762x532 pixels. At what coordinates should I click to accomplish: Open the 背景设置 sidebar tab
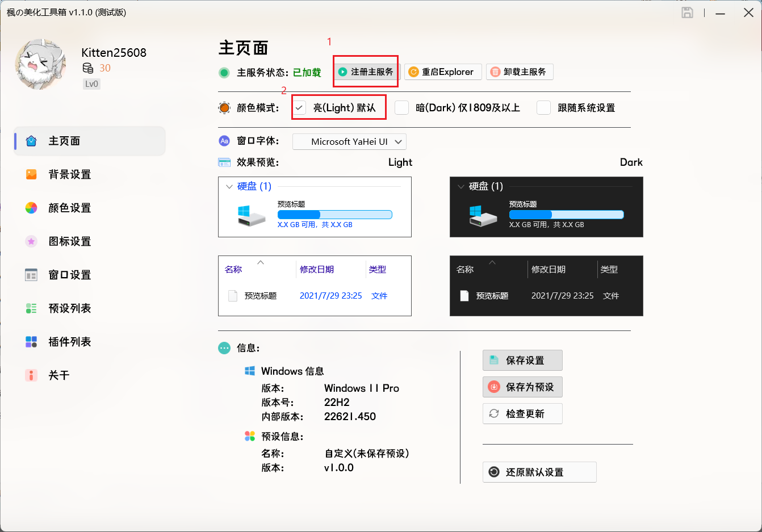pyautogui.click(x=90, y=174)
